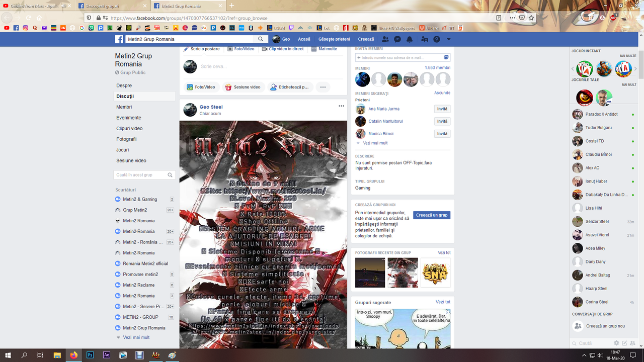Click the Creează un grup button

tap(432, 215)
